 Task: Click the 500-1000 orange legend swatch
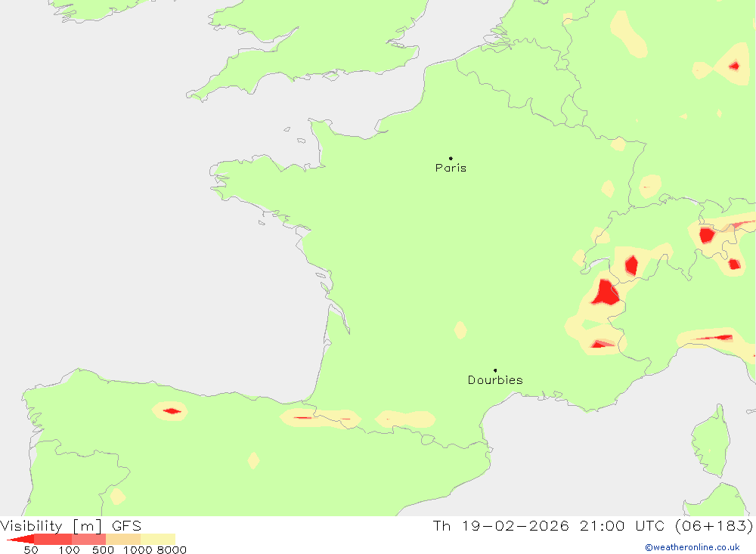tap(123, 540)
